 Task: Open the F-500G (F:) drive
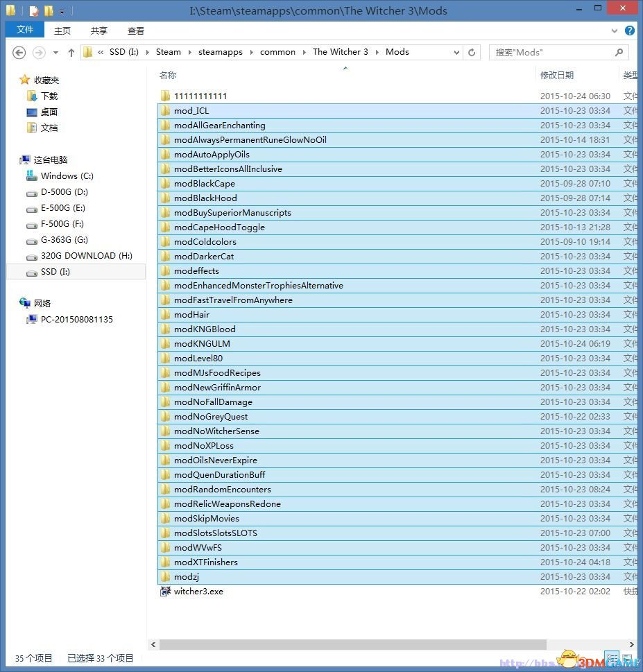(x=62, y=224)
